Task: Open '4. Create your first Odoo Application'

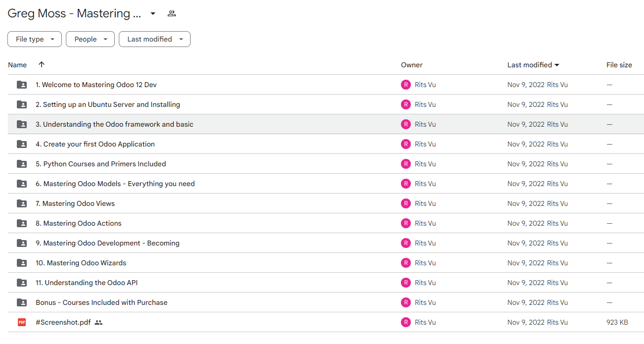Action: (x=95, y=144)
